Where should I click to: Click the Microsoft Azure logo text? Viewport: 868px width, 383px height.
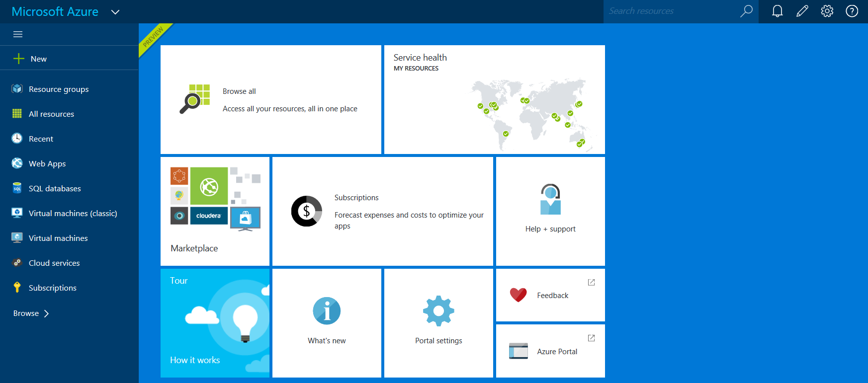click(55, 11)
